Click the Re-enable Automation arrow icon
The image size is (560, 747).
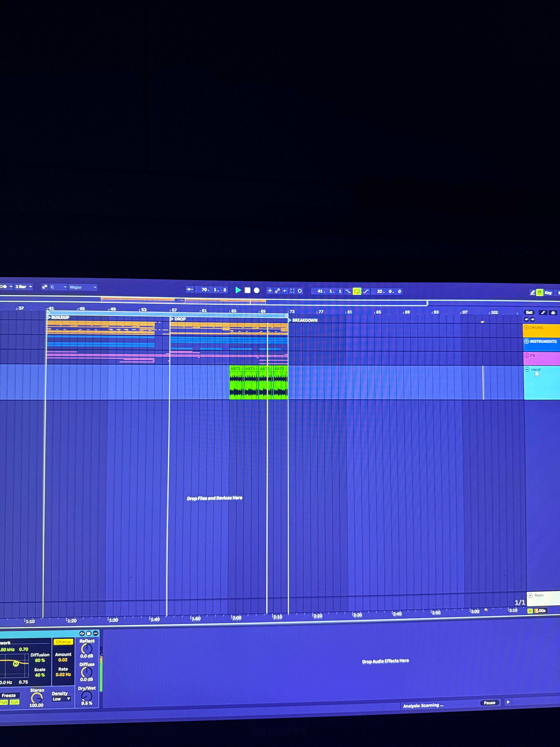point(285,291)
